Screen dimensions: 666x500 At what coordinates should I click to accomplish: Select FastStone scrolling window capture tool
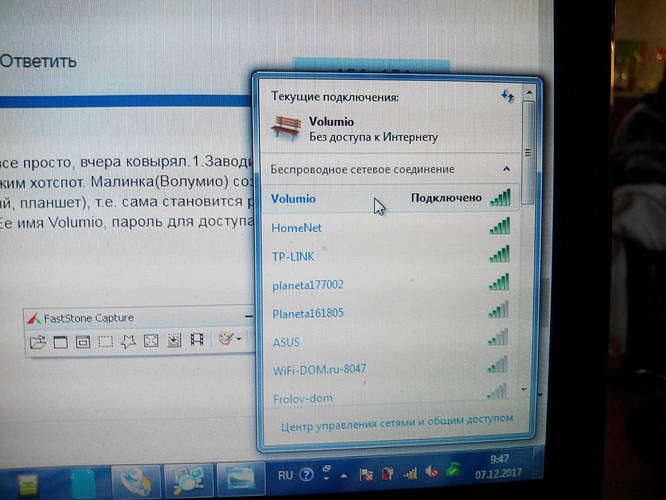click(x=174, y=340)
